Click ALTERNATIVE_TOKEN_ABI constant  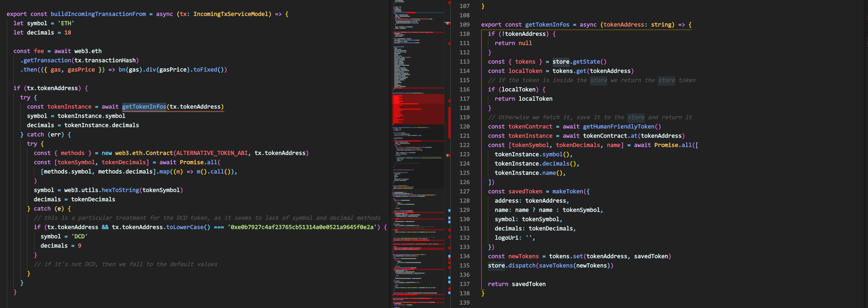tap(212, 153)
